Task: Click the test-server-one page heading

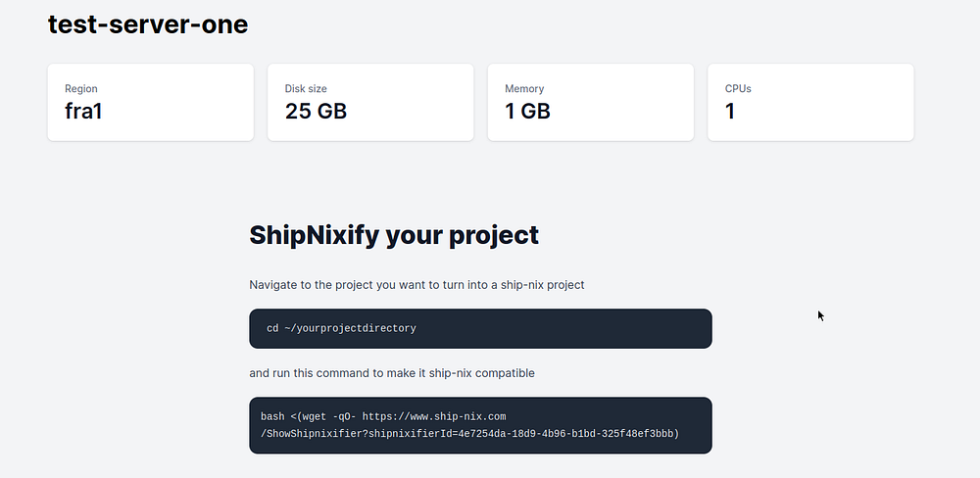Action: pyautogui.click(x=148, y=25)
